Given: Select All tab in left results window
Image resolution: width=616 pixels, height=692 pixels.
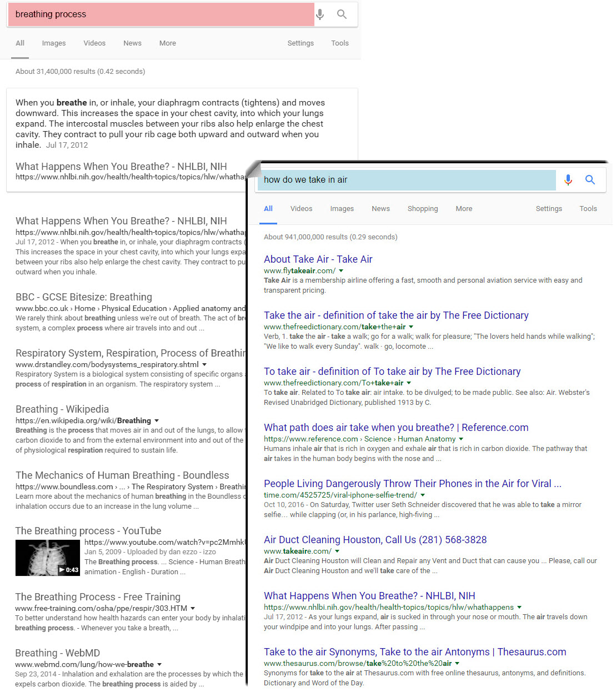Looking at the screenshot, I should pos(20,43).
